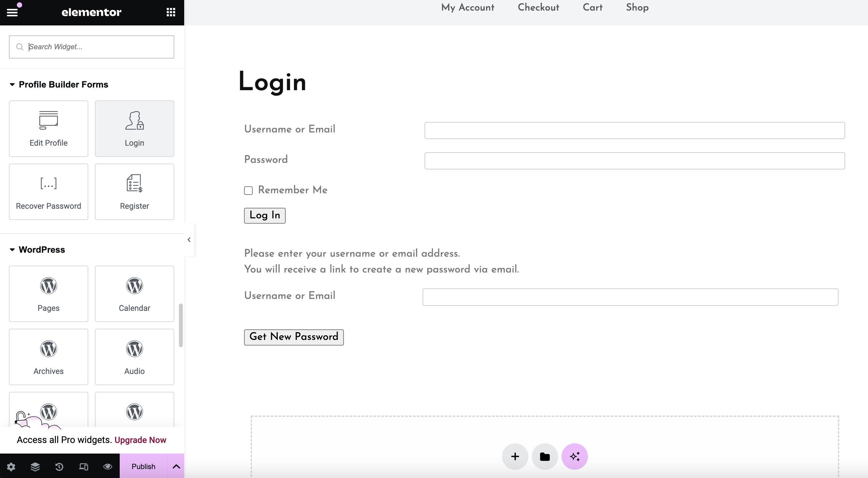Select the WordPress Archives widget
Viewport: 868px width, 478px height.
click(49, 357)
